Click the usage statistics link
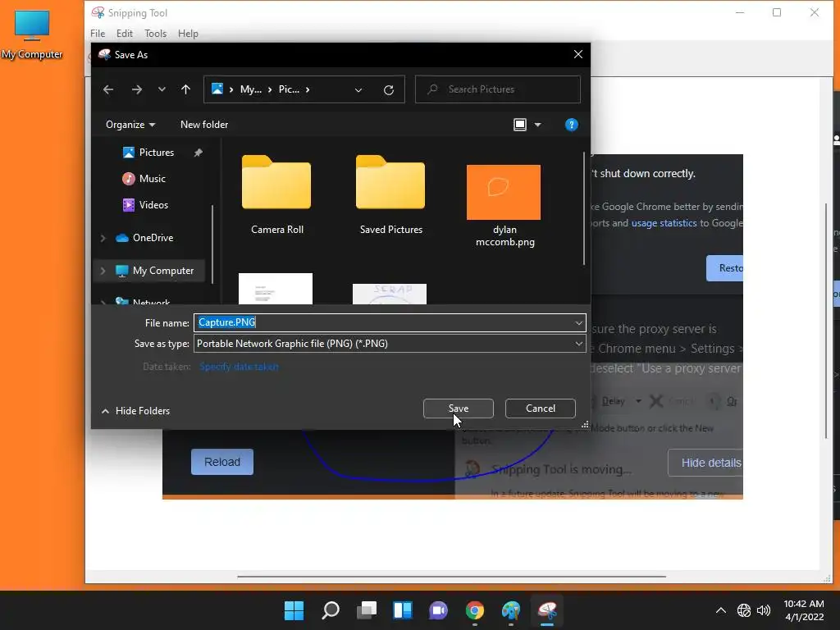Screen dimensions: 840x630 click(664, 223)
